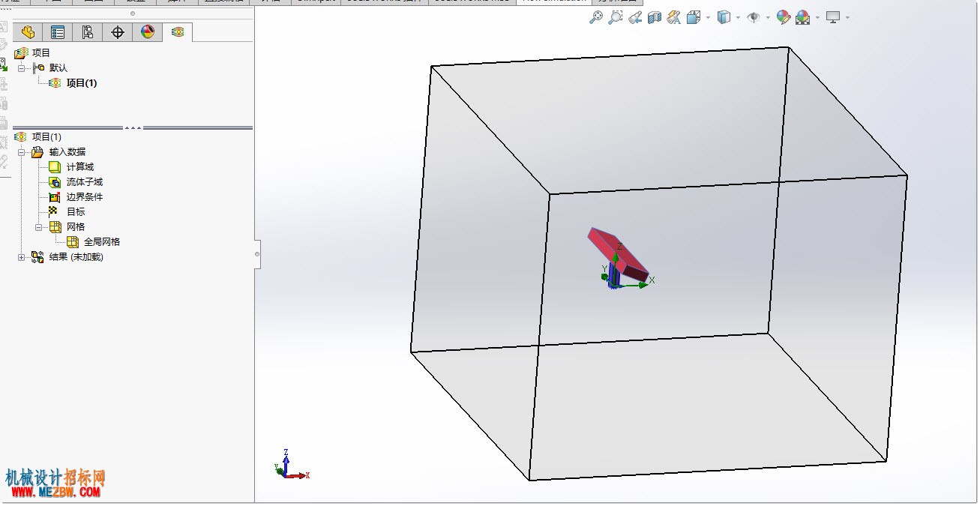Open the Edit Appearance tool

point(784,17)
